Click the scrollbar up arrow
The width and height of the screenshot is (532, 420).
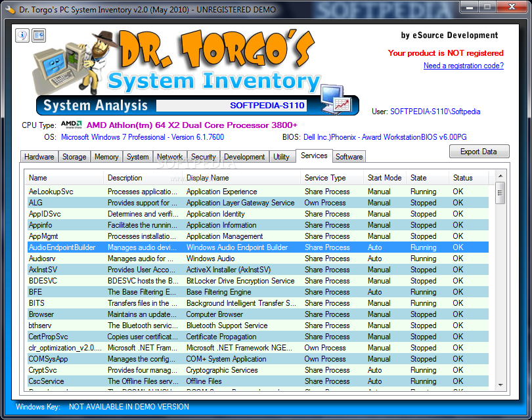point(500,176)
